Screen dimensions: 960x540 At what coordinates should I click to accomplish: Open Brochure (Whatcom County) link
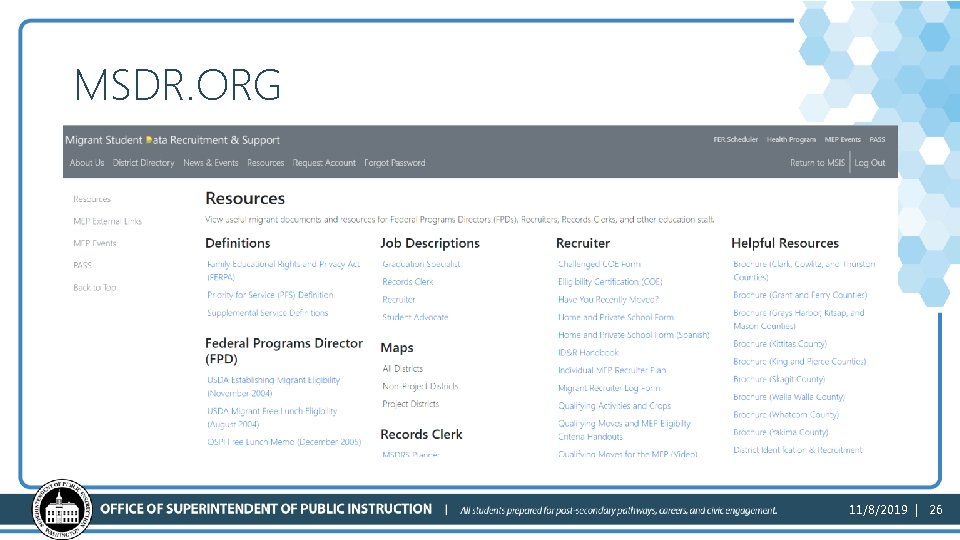786,414
